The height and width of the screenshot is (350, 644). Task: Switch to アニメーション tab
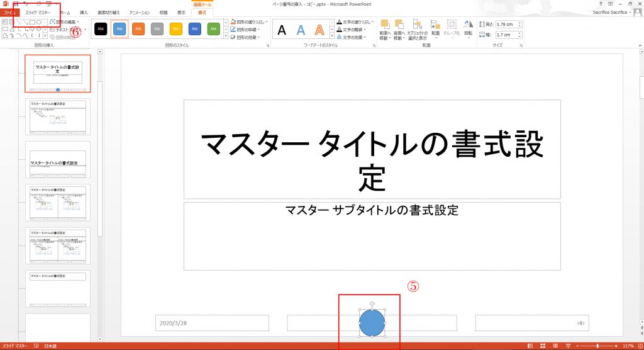pyautogui.click(x=140, y=13)
